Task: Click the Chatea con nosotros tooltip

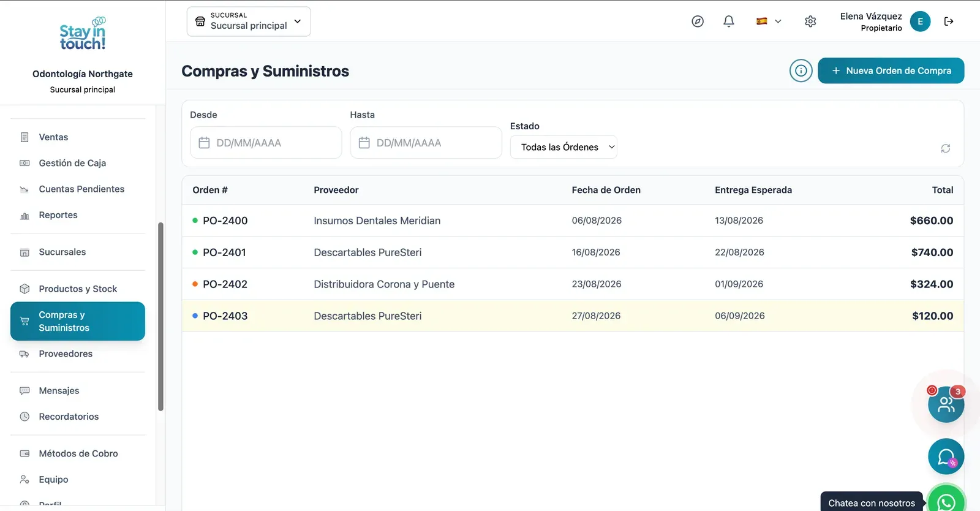Action: tap(872, 502)
